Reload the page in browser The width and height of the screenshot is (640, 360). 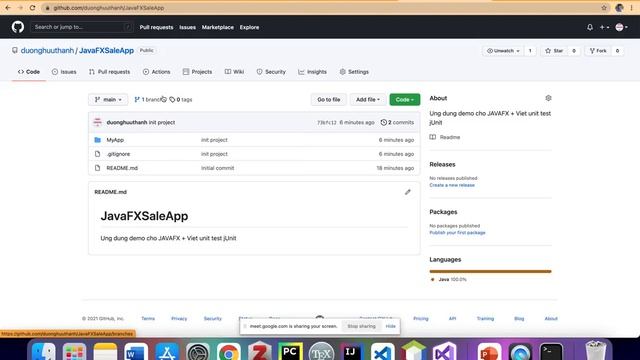tap(32, 8)
